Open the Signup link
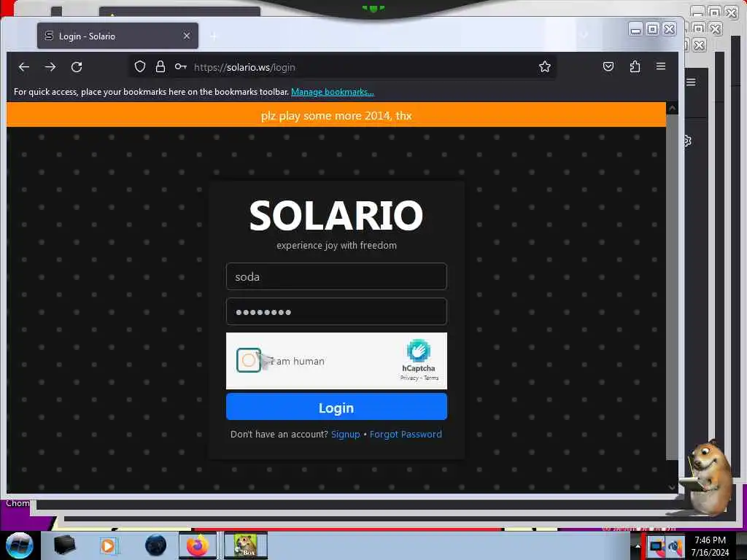The image size is (747, 560). 345,435
